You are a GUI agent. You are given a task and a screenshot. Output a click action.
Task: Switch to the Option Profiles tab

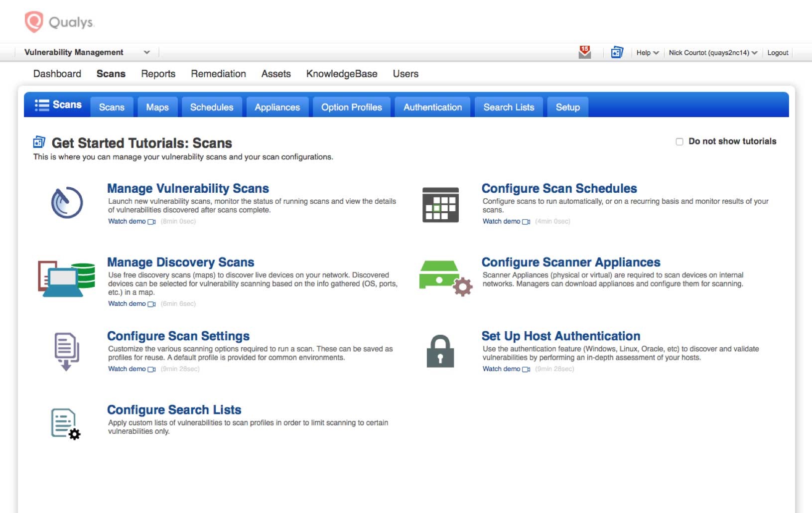coord(352,107)
